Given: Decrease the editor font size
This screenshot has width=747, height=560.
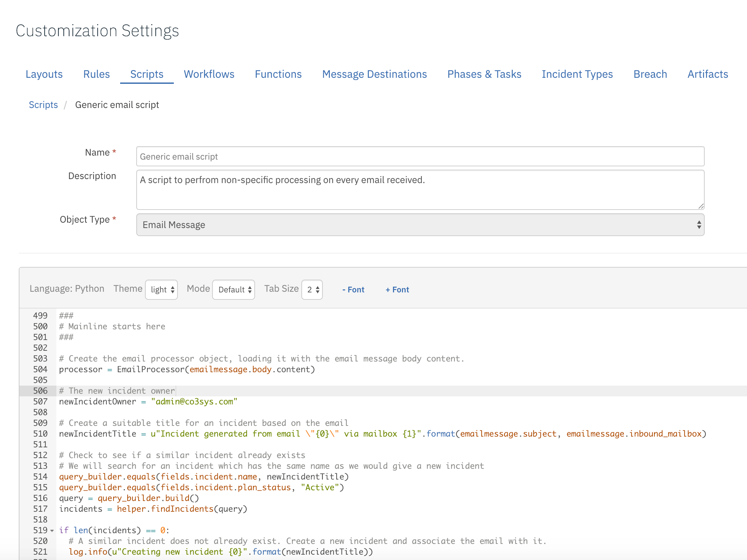Looking at the screenshot, I should click(x=353, y=289).
